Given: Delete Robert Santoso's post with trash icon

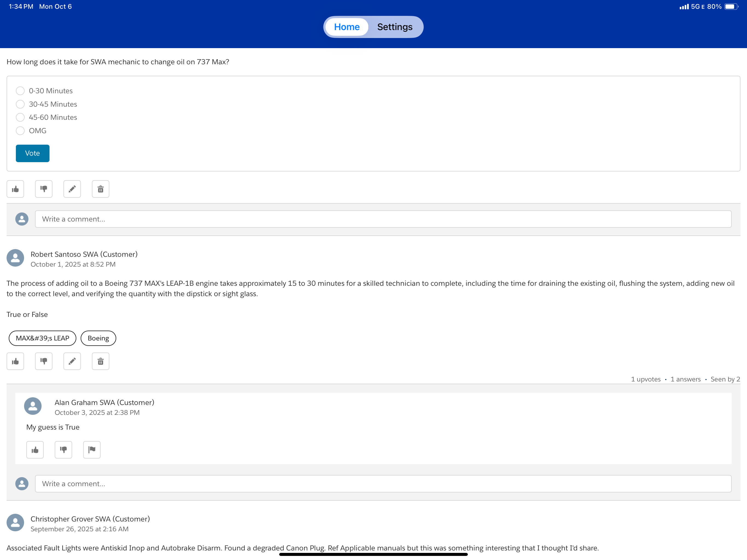Looking at the screenshot, I should click(x=101, y=361).
